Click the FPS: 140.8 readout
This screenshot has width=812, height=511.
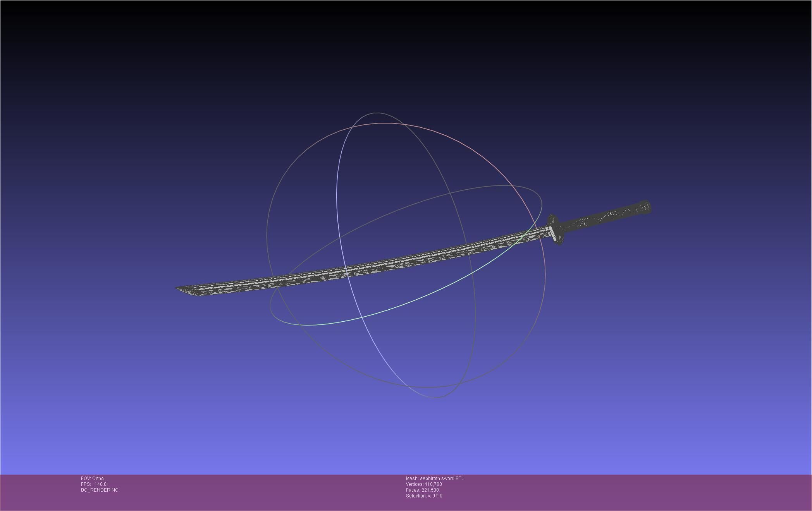point(94,484)
